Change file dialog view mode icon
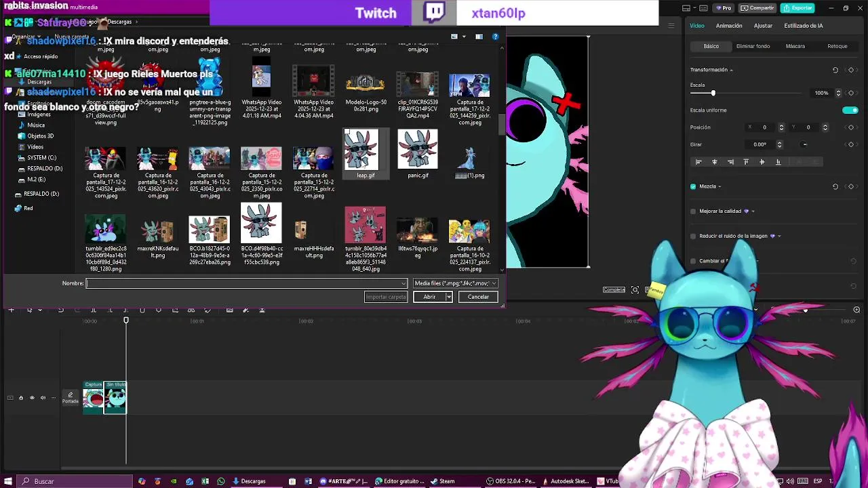868x488 pixels. [454, 37]
